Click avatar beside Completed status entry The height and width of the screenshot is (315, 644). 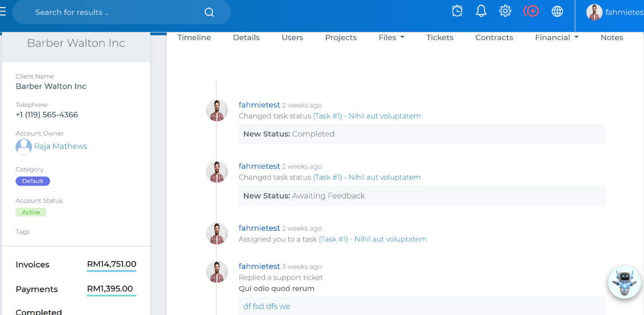(217, 111)
